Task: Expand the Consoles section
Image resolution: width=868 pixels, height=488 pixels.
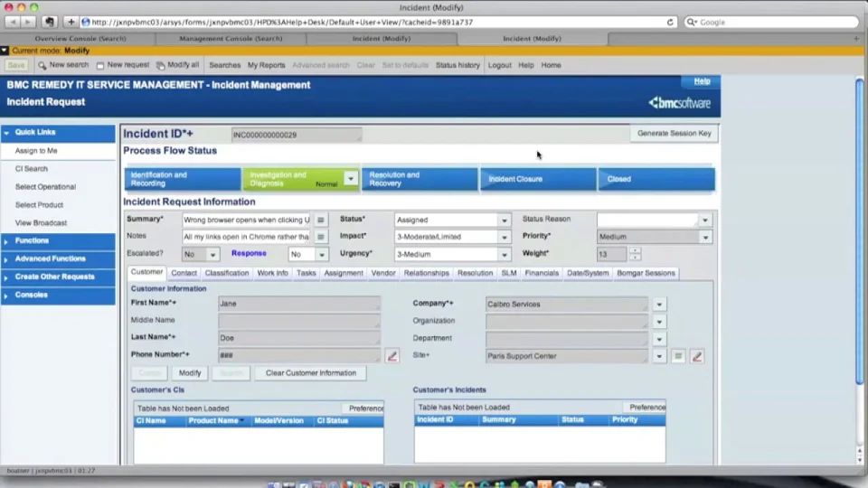Action: pyautogui.click(x=6, y=296)
